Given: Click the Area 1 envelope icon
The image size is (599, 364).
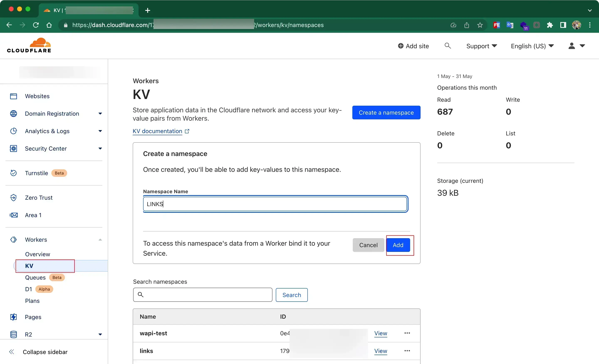Looking at the screenshot, I should point(13,215).
